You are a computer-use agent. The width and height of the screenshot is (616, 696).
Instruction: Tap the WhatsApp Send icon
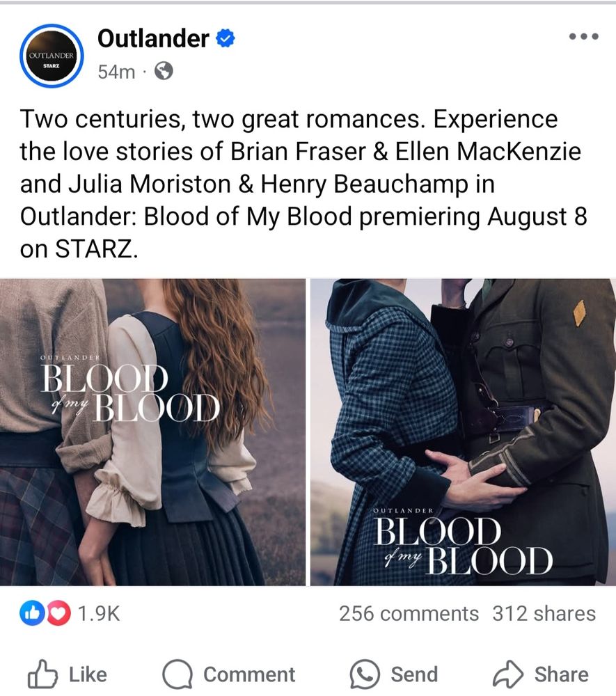click(365, 674)
